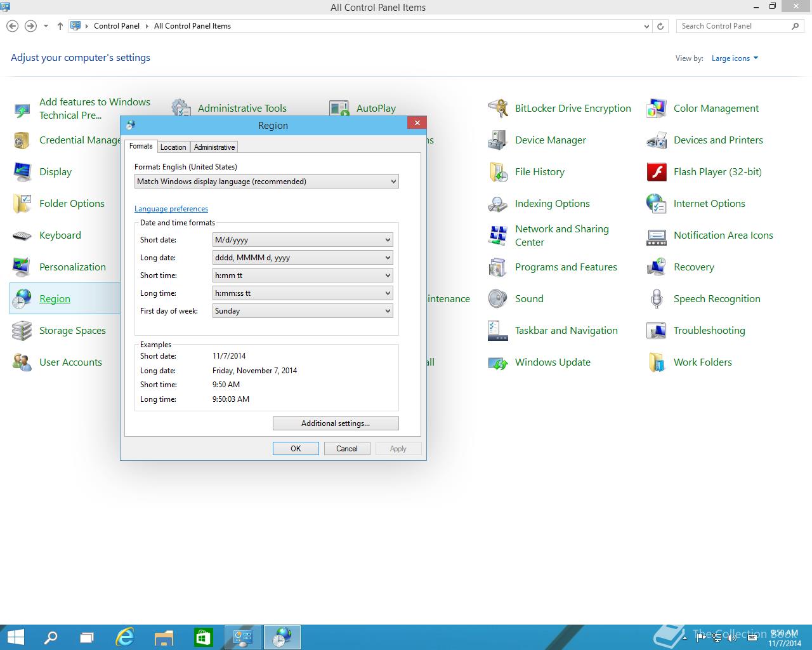The width and height of the screenshot is (812, 650).
Task: Open the View by Large icons dropdown
Action: point(735,58)
